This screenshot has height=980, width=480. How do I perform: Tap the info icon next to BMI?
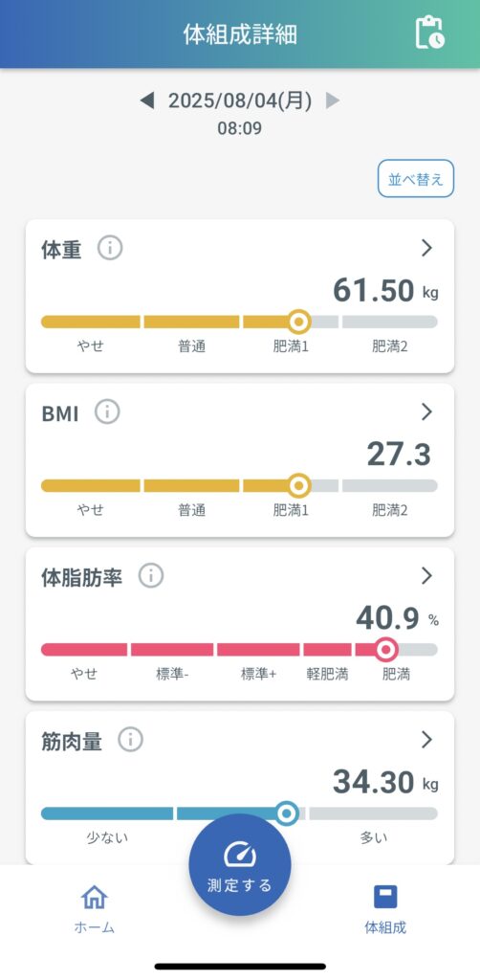pyautogui.click(x=107, y=412)
